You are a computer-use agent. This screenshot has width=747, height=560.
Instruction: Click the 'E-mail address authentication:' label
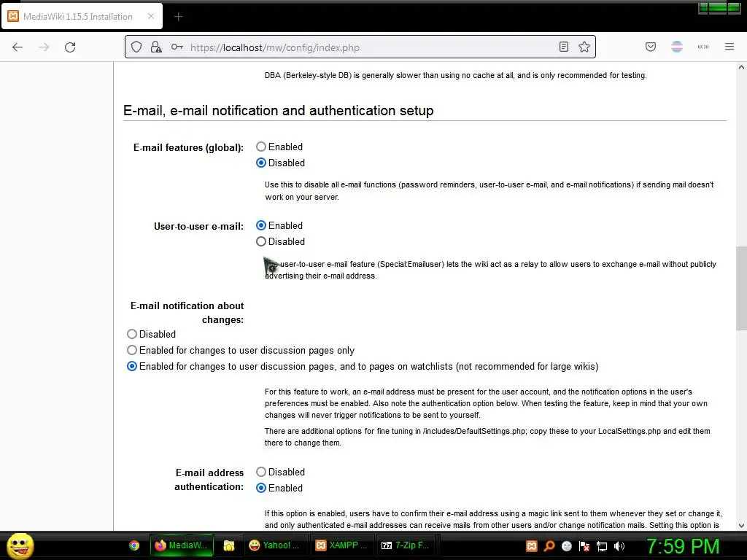(209, 480)
